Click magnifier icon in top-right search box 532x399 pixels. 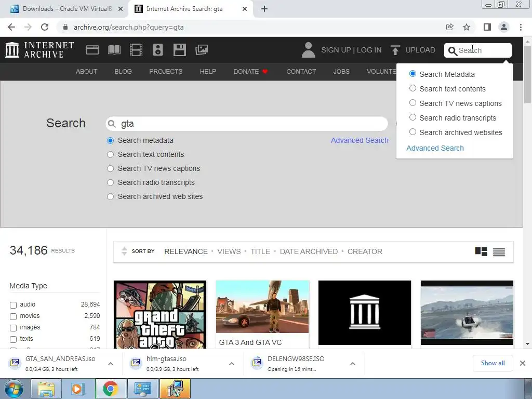point(453,51)
